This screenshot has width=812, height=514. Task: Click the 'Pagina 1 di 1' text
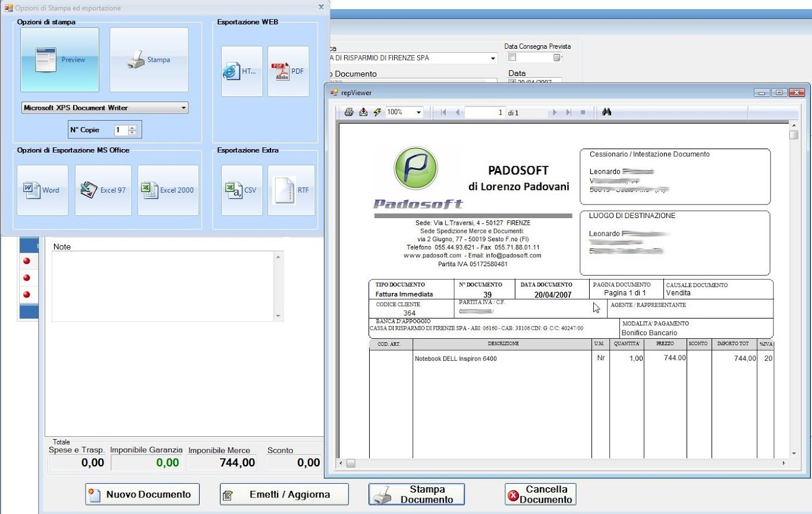tap(625, 293)
